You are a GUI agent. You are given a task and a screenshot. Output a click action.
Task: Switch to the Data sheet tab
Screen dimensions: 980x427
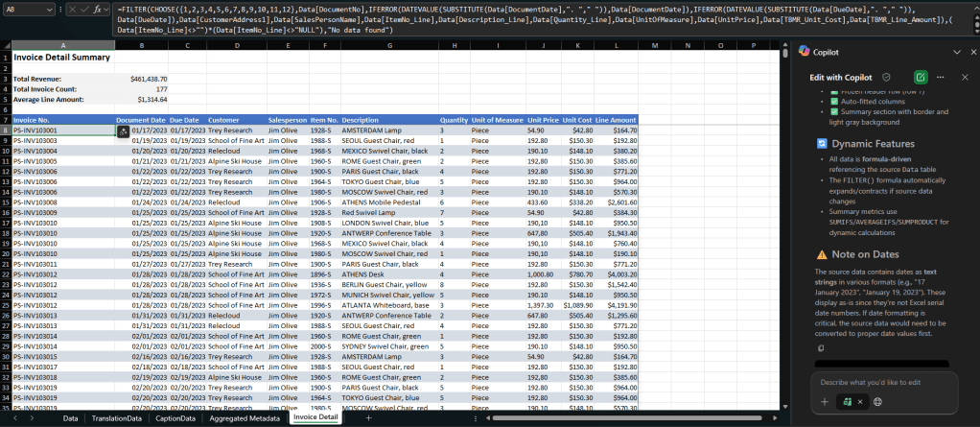[x=70, y=418]
